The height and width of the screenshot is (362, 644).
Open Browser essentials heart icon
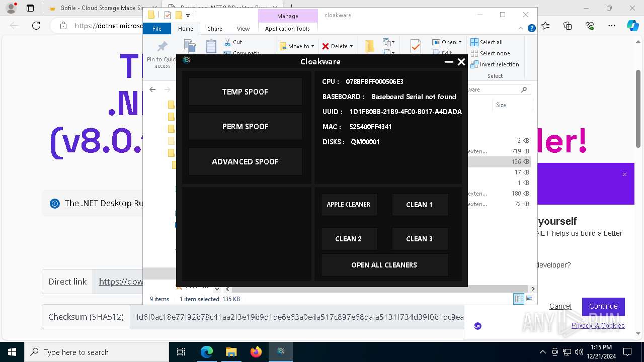(590, 26)
